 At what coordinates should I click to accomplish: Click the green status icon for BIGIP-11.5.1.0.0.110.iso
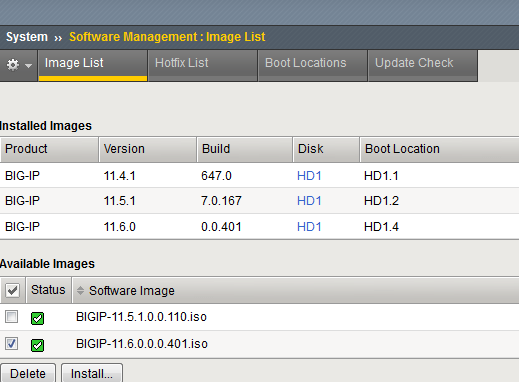tap(37, 318)
